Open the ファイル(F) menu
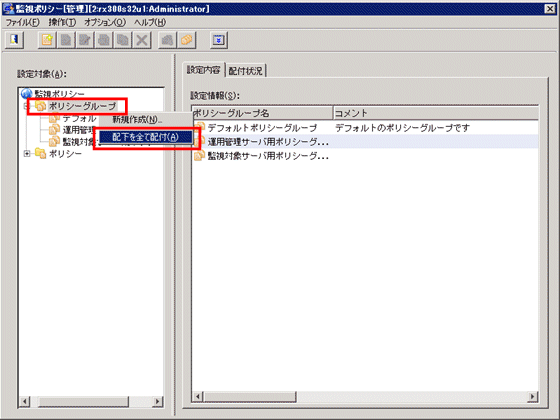Screen dimensions: 560x420 click(22, 22)
